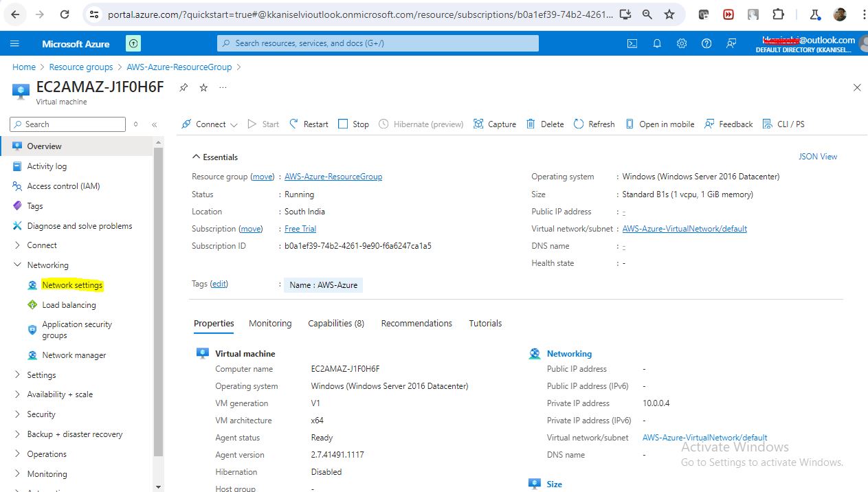Pin the virtual machine to dashboard

[x=183, y=87]
